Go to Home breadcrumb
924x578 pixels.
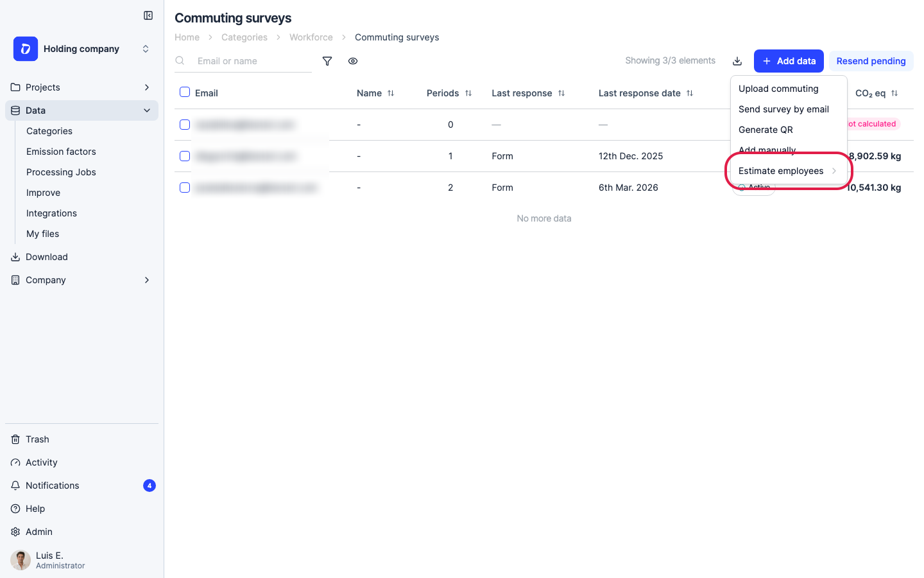pos(187,37)
